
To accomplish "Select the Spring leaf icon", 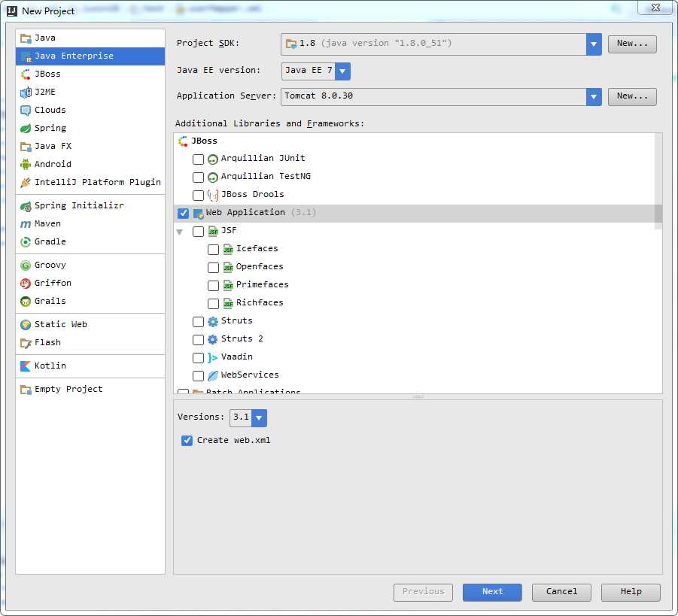I will [26, 129].
